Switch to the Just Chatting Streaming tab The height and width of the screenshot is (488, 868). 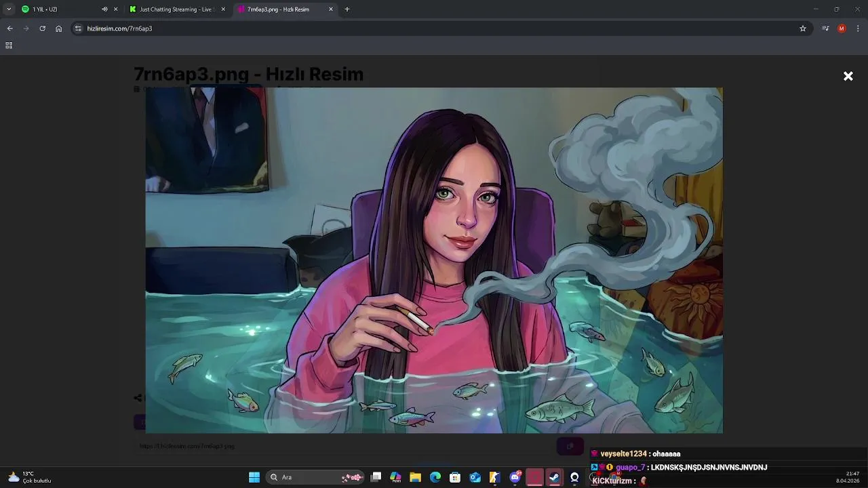(176, 9)
